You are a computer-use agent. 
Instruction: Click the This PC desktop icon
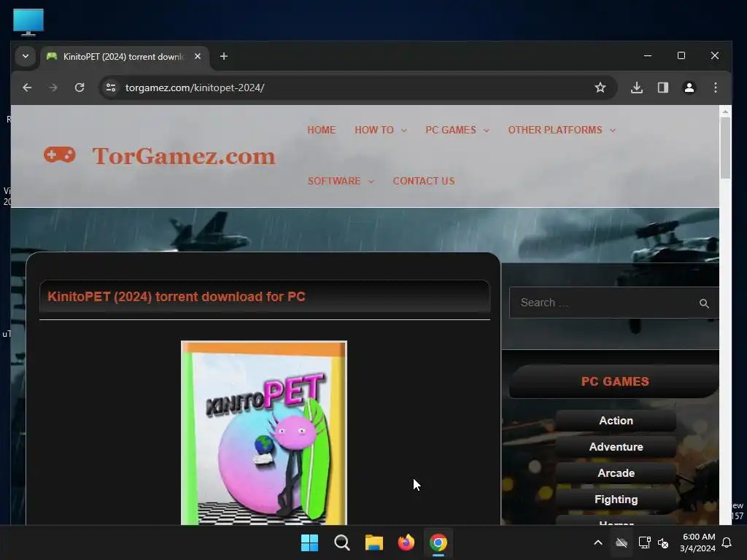point(28,23)
